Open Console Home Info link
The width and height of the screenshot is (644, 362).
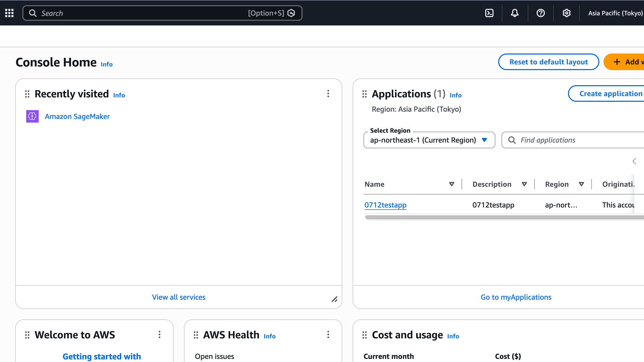click(x=107, y=64)
